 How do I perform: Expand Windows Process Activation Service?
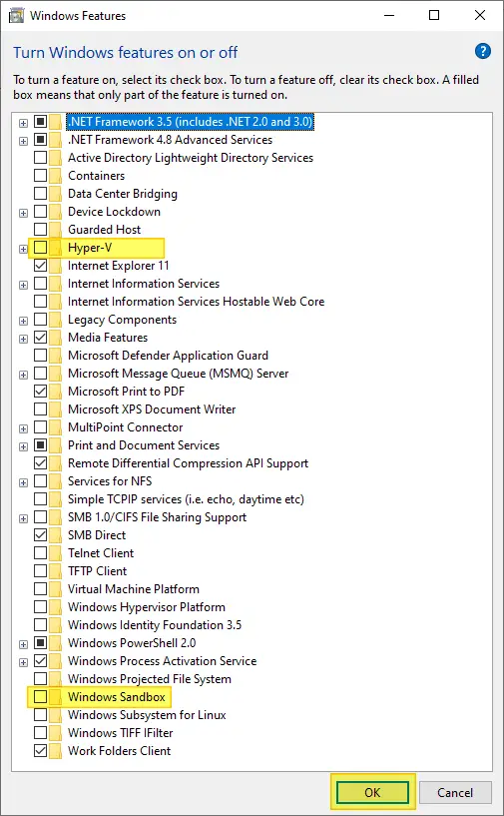coord(23,662)
